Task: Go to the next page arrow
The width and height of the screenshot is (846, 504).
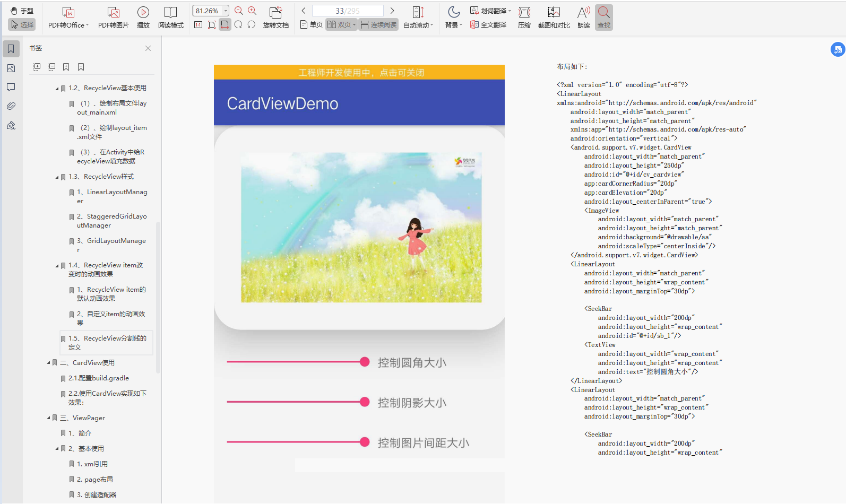Action: click(392, 11)
